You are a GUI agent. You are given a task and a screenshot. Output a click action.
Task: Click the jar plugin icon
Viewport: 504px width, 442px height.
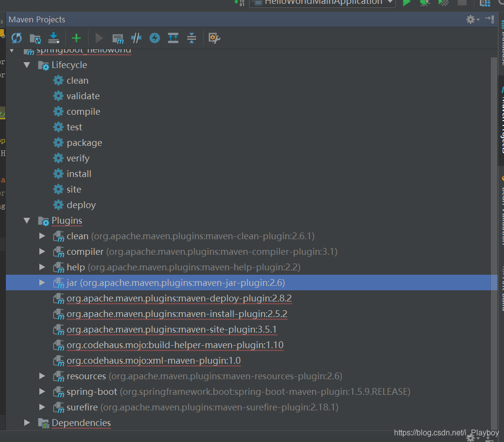(58, 283)
